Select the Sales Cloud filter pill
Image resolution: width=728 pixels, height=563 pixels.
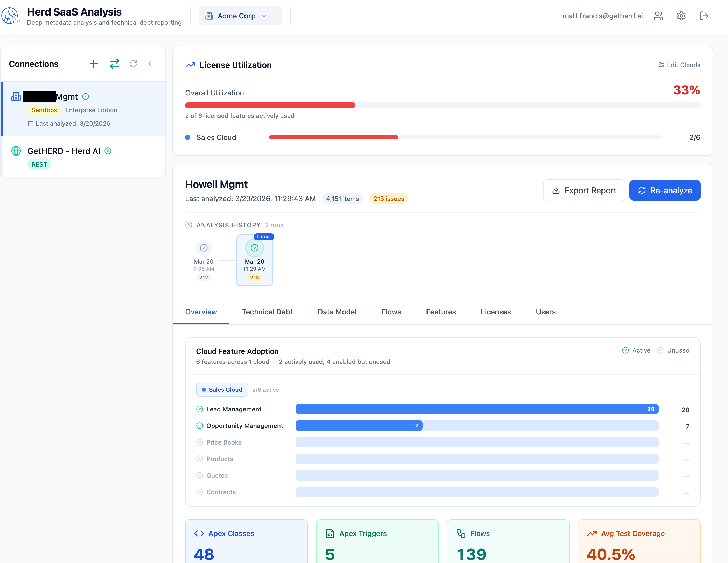tap(222, 389)
